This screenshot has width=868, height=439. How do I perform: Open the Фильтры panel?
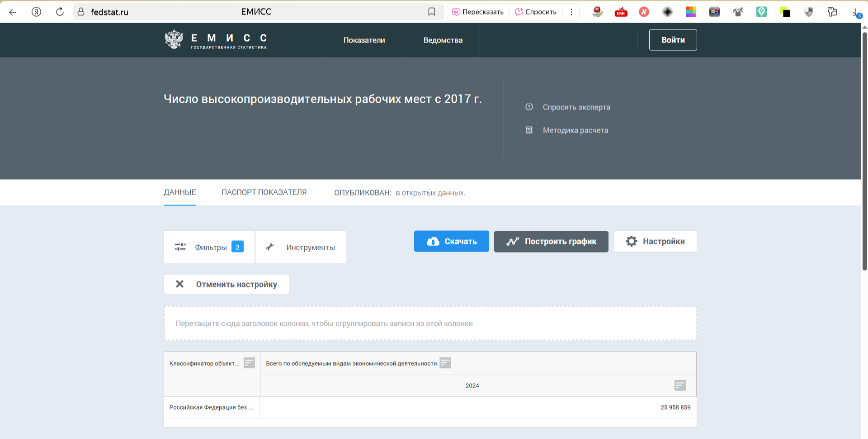209,247
